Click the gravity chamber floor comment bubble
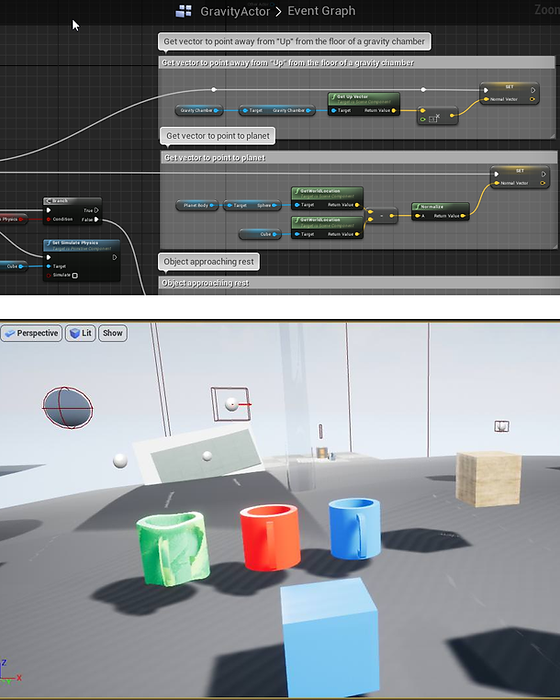560x700 pixels. [294, 42]
